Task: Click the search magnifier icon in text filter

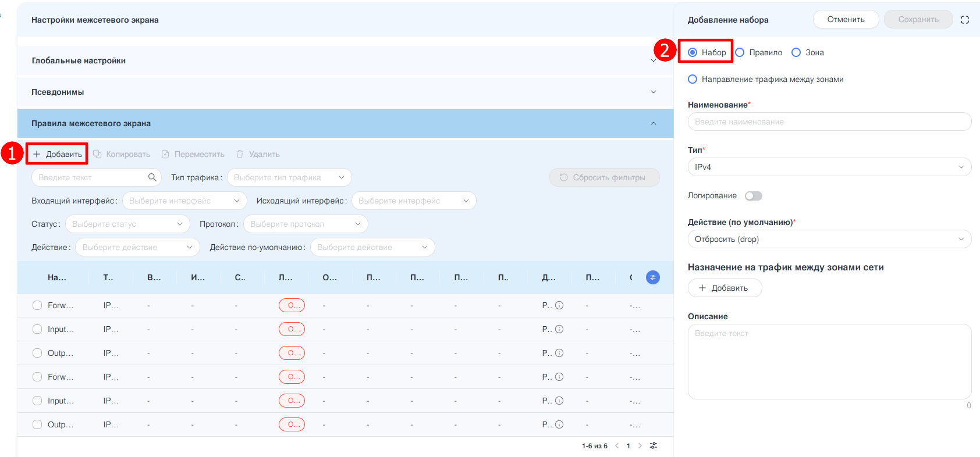Action: (152, 177)
